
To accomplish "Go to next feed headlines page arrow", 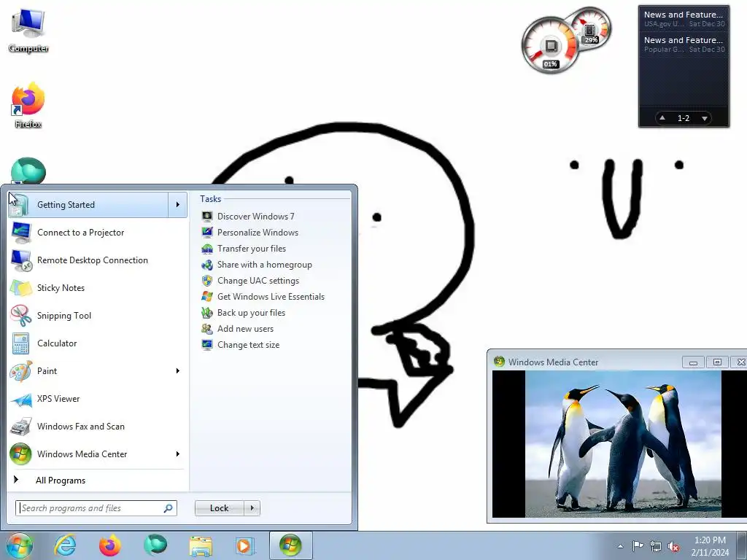I will click(705, 118).
